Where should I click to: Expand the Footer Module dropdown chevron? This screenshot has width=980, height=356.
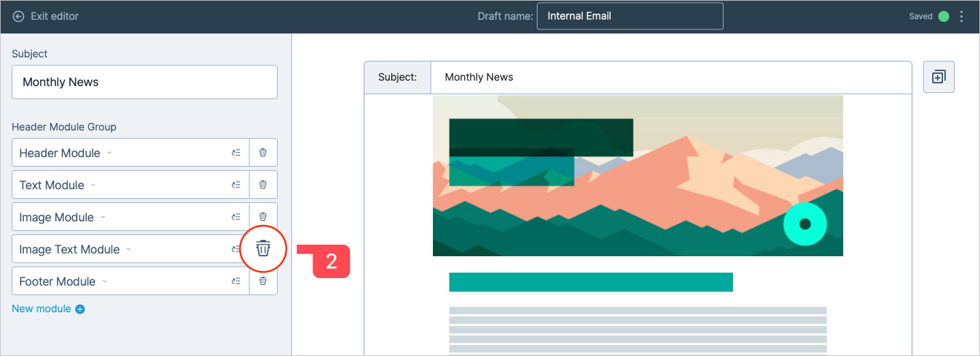(105, 282)
